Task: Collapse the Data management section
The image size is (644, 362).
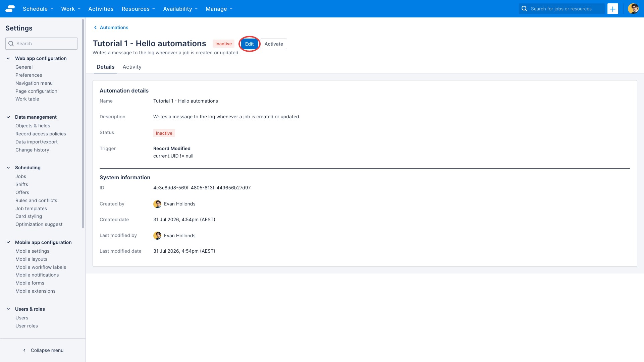Action: 8,117
